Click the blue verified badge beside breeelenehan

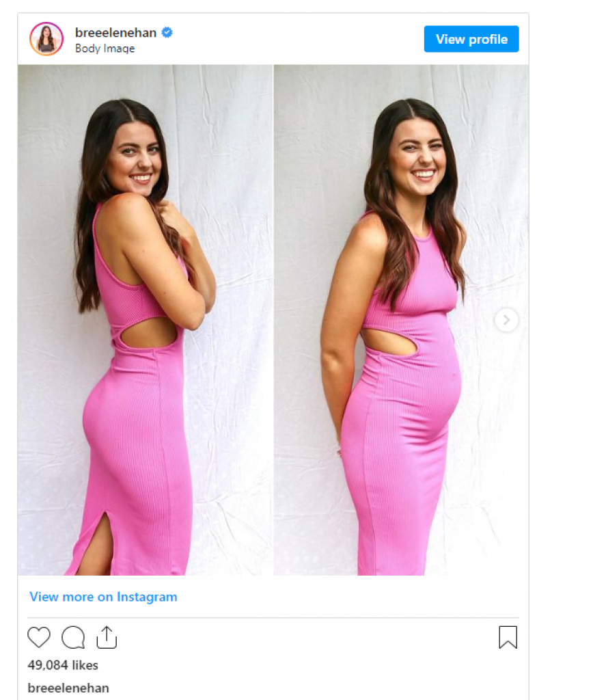pos(167,33)
